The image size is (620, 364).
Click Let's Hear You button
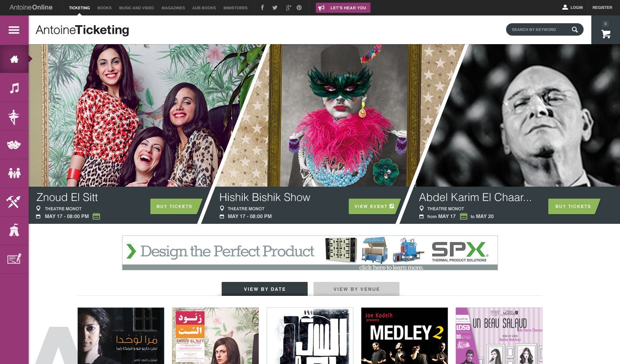(x=343, y=8)
